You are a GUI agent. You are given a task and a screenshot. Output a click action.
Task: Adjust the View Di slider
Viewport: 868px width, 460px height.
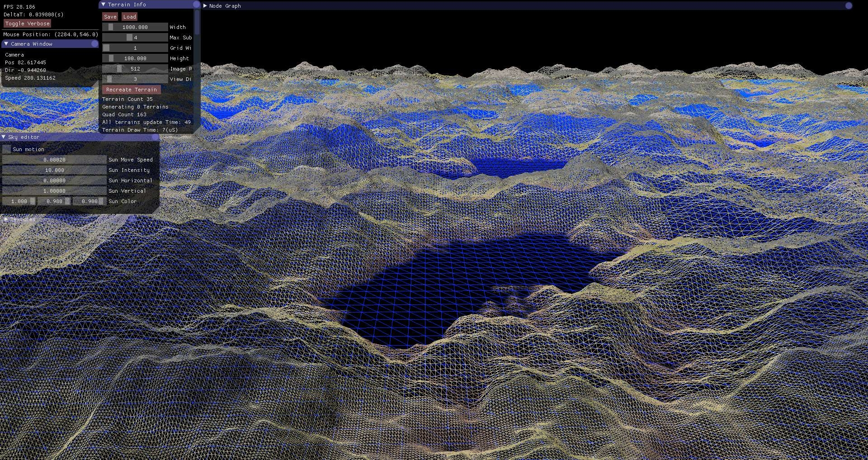tap(135, 79)
